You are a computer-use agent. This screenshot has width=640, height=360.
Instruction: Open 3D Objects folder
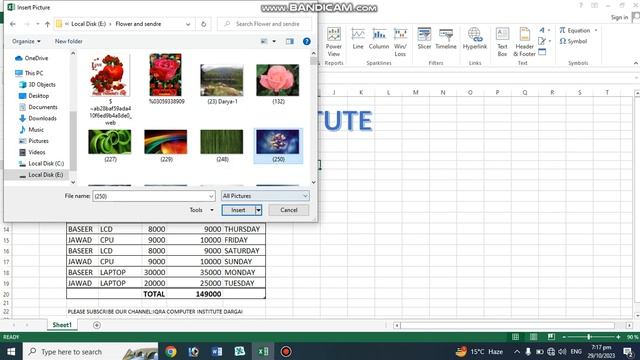(37, 84)
